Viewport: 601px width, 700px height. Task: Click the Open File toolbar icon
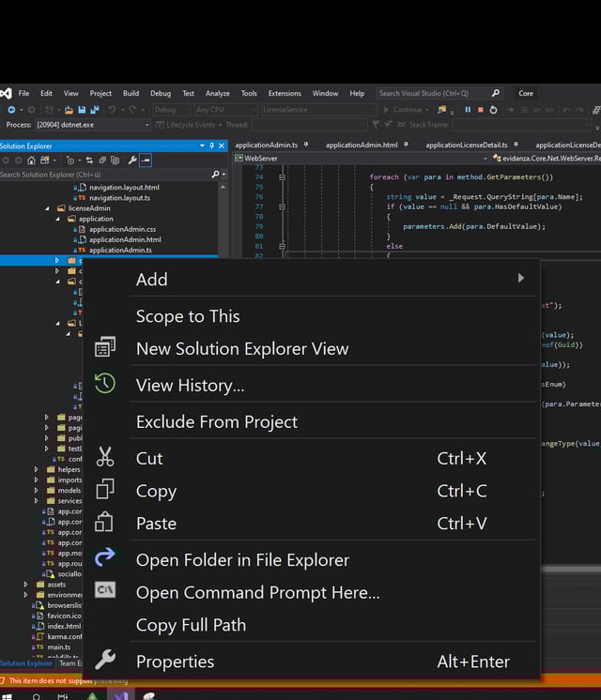pyautogui.click(x=69, y=110)
